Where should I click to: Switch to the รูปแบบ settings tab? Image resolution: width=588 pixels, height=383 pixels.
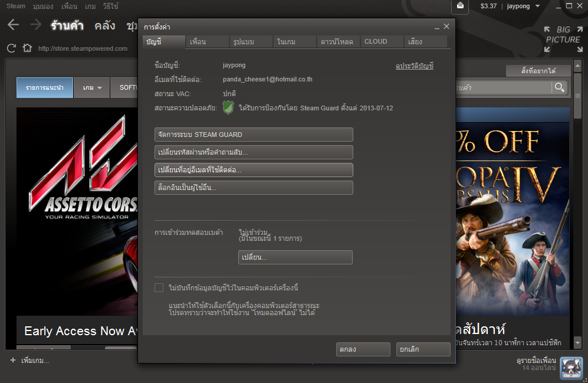pos(251,42)
